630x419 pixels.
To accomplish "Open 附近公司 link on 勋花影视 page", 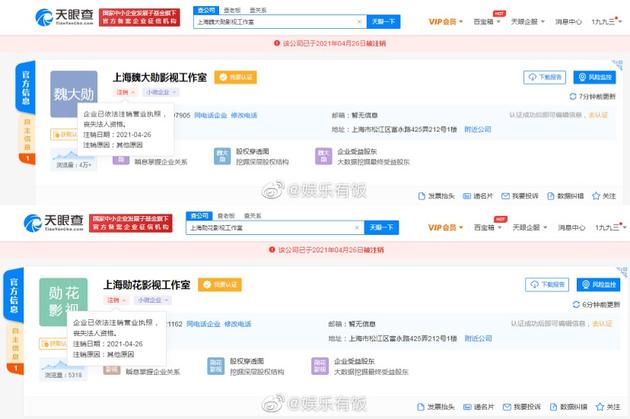I will tap(478, 338).
